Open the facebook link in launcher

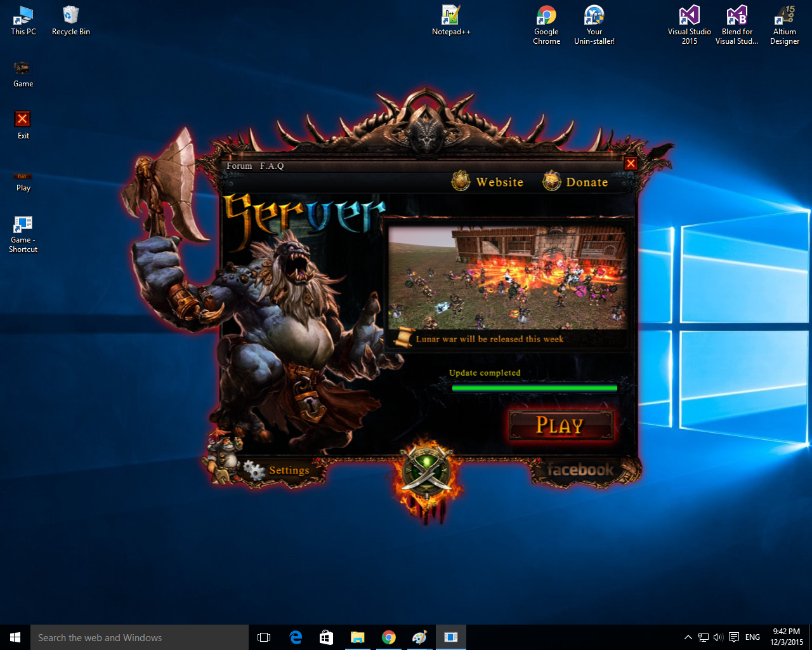580,470
